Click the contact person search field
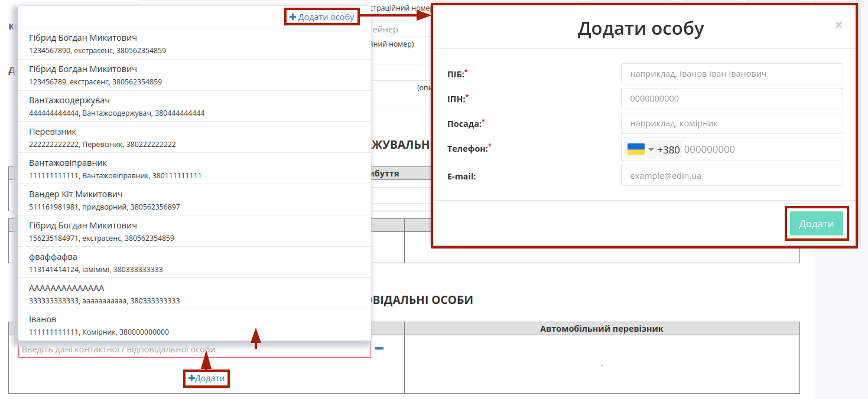Viewport: 868px width, 399px height. point(194,349)
